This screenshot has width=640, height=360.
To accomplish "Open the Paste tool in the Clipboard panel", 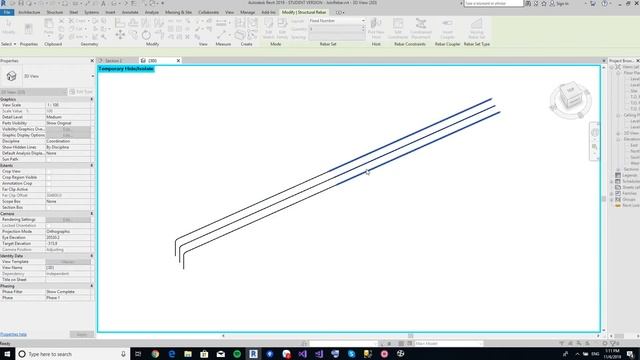I will point(49,27).
